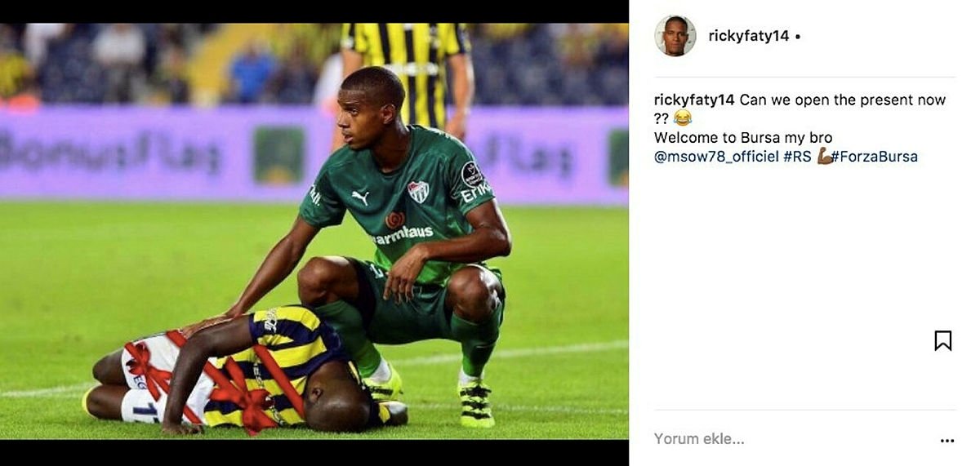
Task: Click the dot separator beside the header username
Action: (x=798, y=37)
